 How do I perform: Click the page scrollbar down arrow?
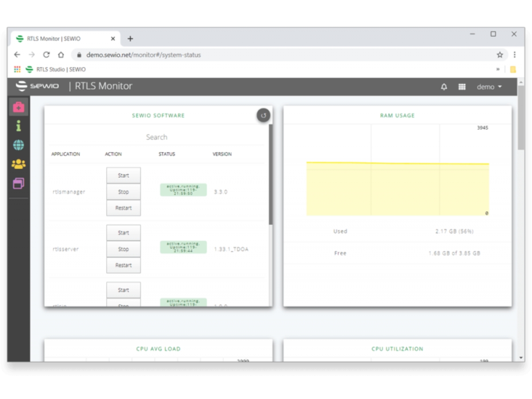coord(521,358)
